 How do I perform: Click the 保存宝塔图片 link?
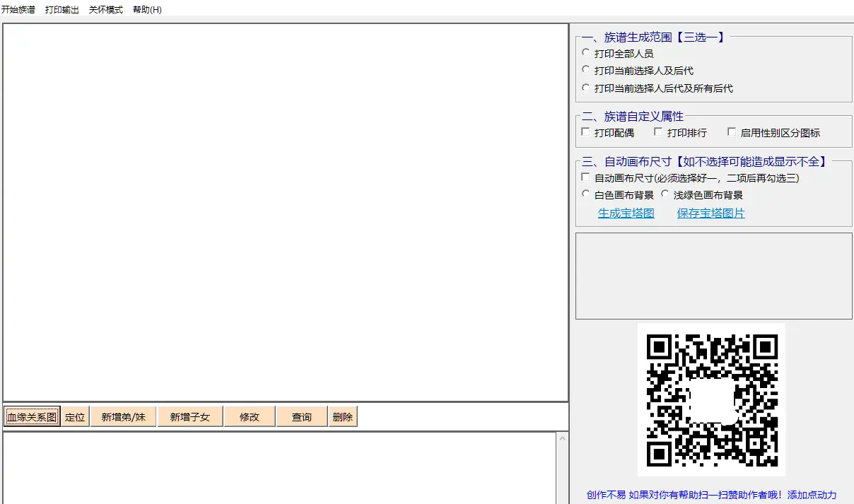711,213
